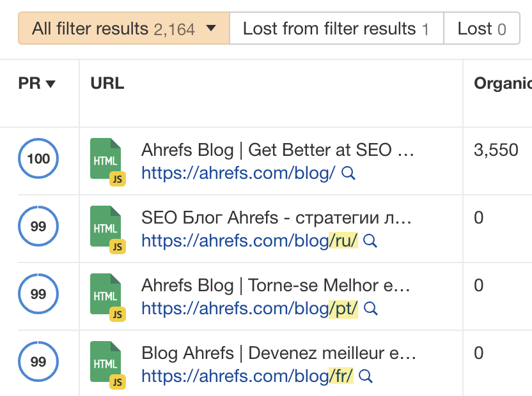Click HTML JS file icon for French blog row
This screenshot has width=532, height=396.
pos(108,365)
